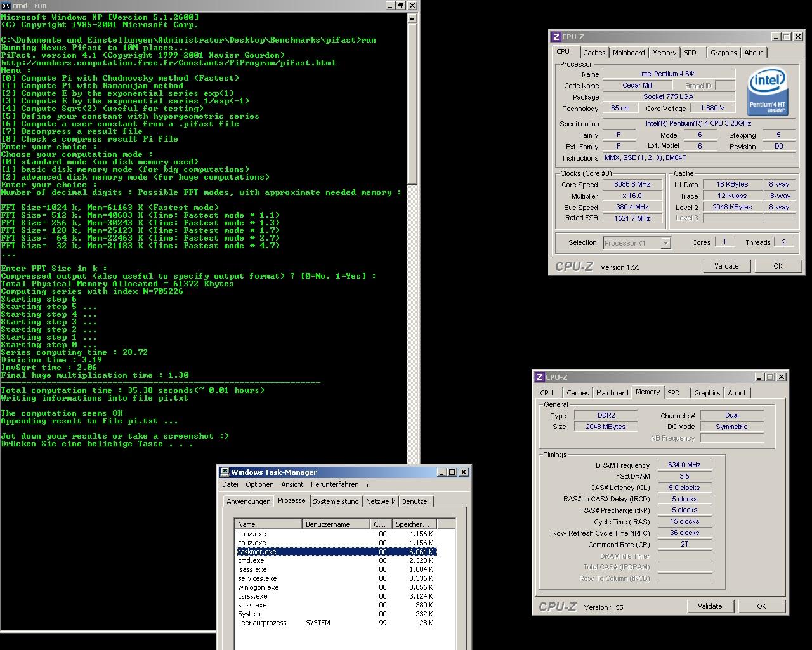
Task: Click Task-Manager title bar icon
Action: (224, 472)
